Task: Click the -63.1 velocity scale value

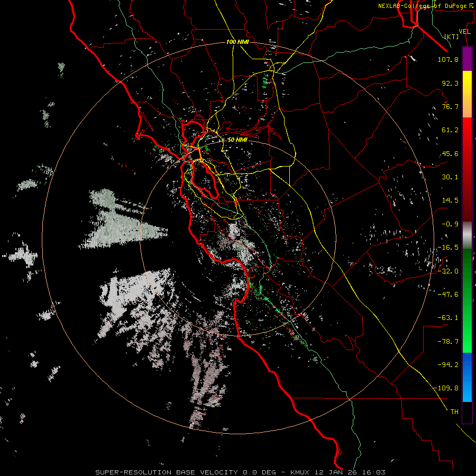Action: [x=448, y=318]
